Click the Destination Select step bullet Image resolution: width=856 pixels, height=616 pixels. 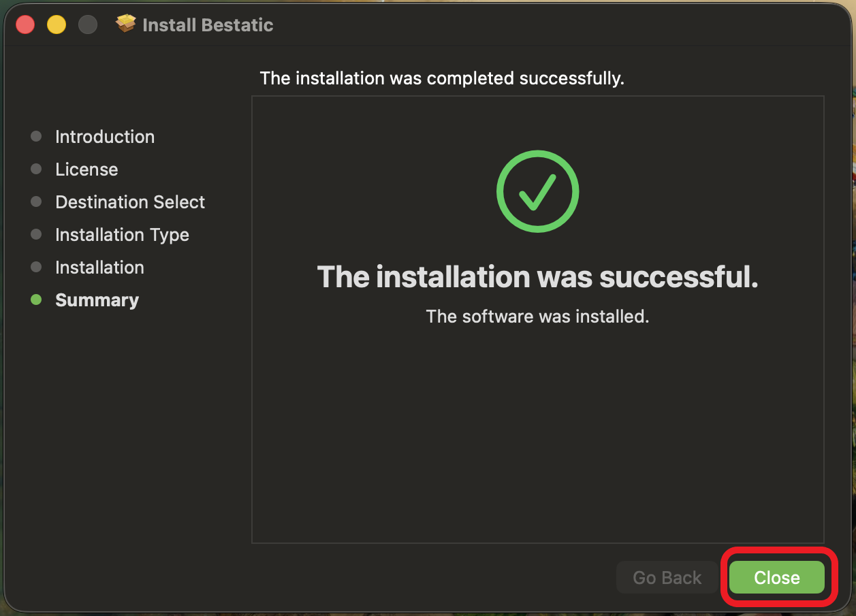pos(36,201)
